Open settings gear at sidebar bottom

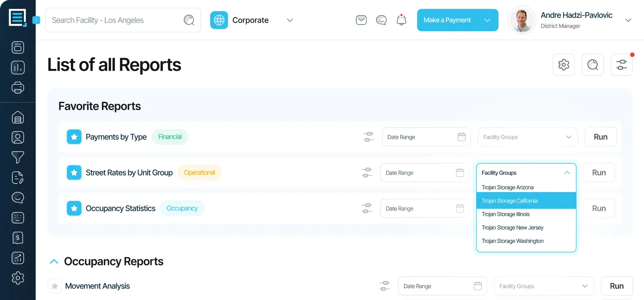pyautogui.click(x=18, y=278)
